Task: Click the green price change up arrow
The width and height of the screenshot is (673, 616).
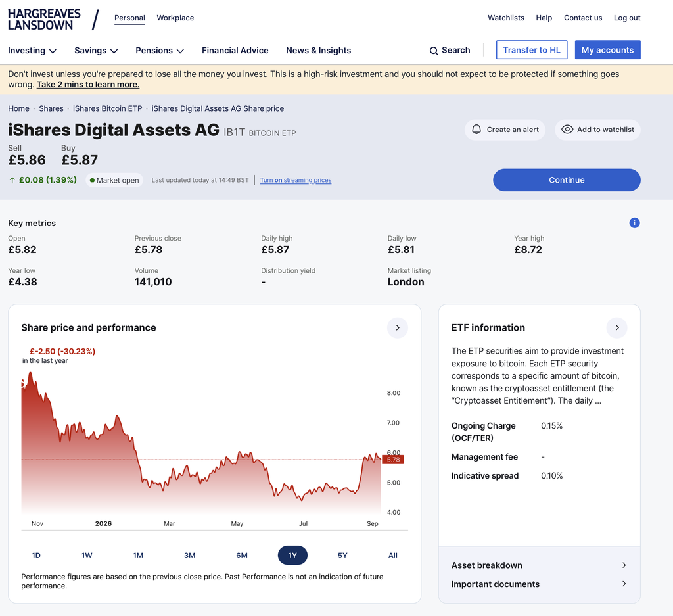Action: (12, 180)
